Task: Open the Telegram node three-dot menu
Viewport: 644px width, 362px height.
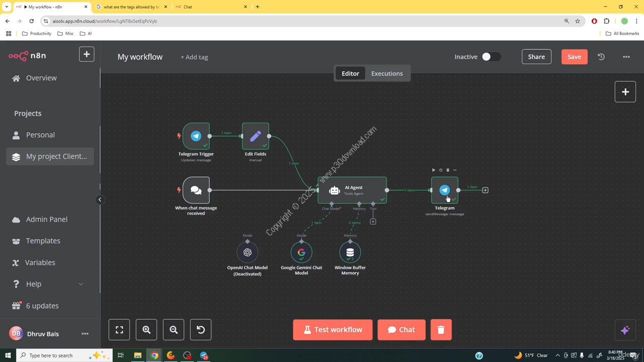Action: click(x=455, y=170)
